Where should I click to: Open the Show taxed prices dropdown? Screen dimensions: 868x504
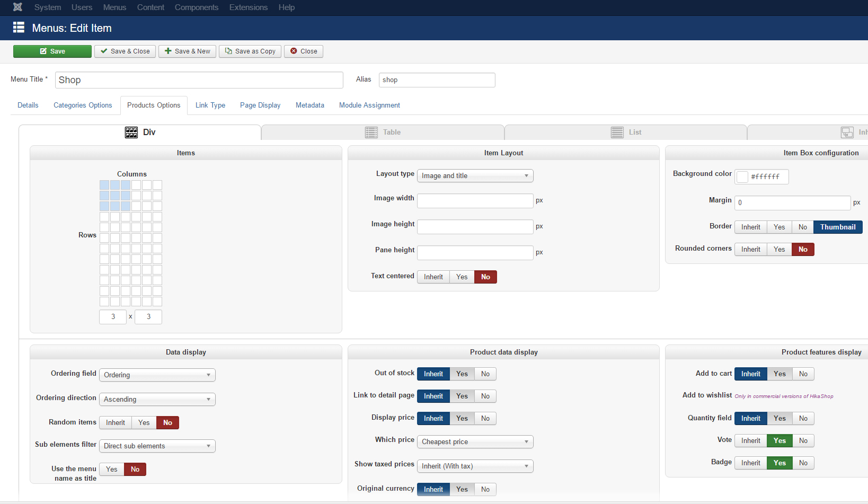point(475,466)
